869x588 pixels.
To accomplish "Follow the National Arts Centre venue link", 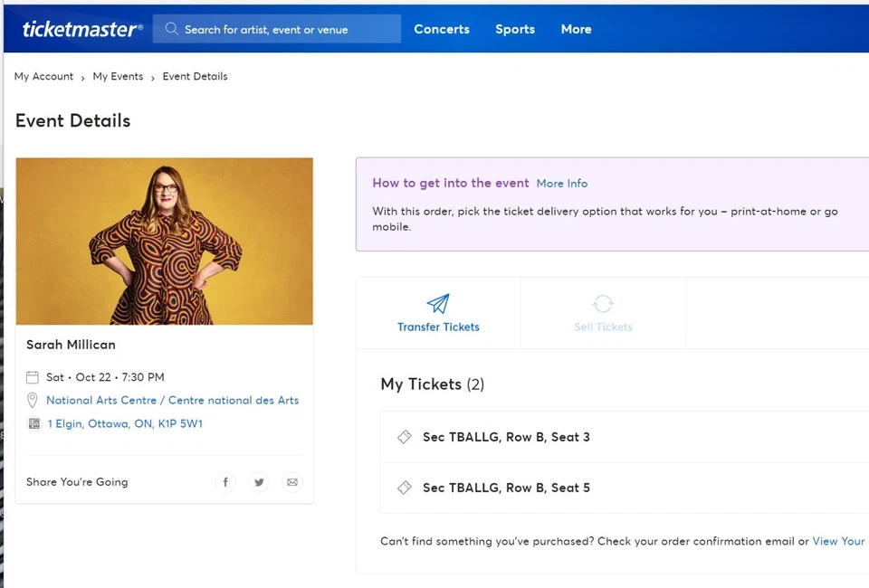I will [x=172, y=400].
